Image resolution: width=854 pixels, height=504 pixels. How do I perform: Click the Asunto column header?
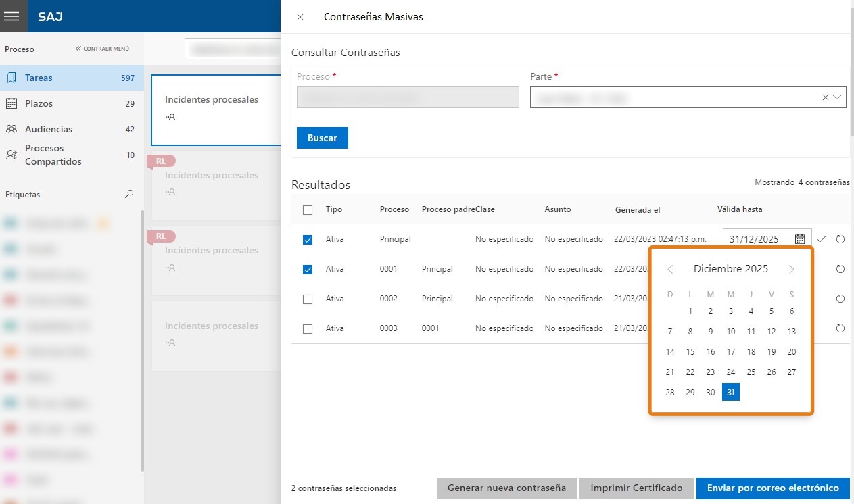558,209
